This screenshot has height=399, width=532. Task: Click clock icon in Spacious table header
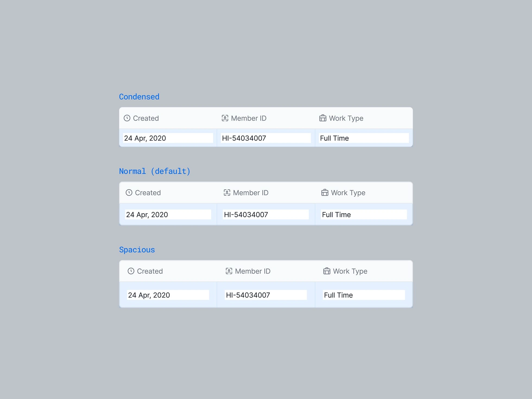click(131, 271)
